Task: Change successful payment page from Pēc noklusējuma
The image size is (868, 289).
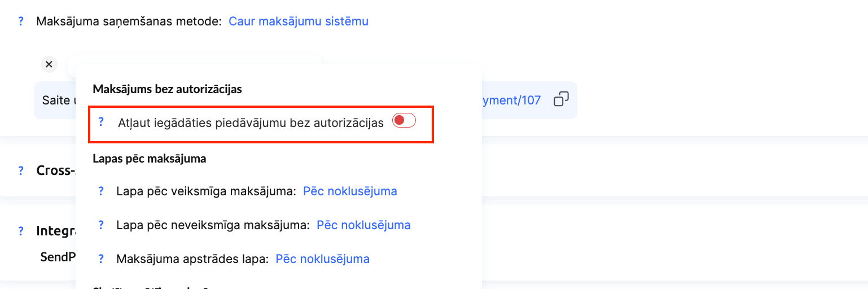Action: point(350,191)
